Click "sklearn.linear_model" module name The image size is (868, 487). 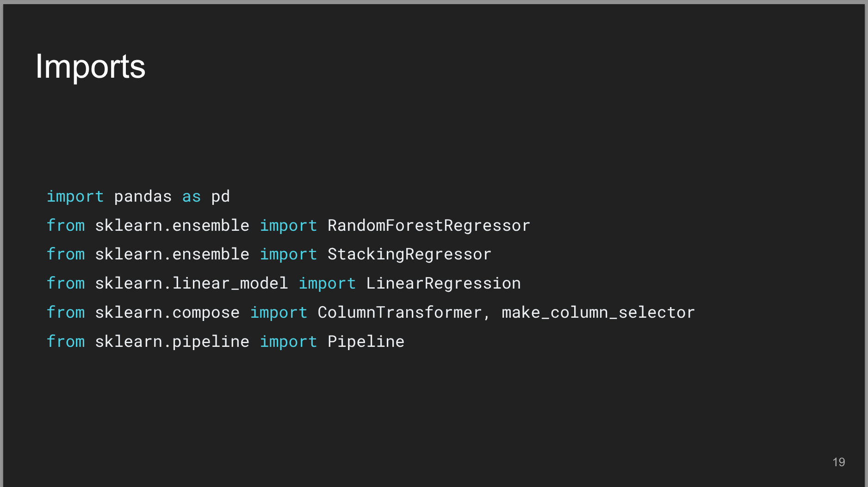coord(191,284)
